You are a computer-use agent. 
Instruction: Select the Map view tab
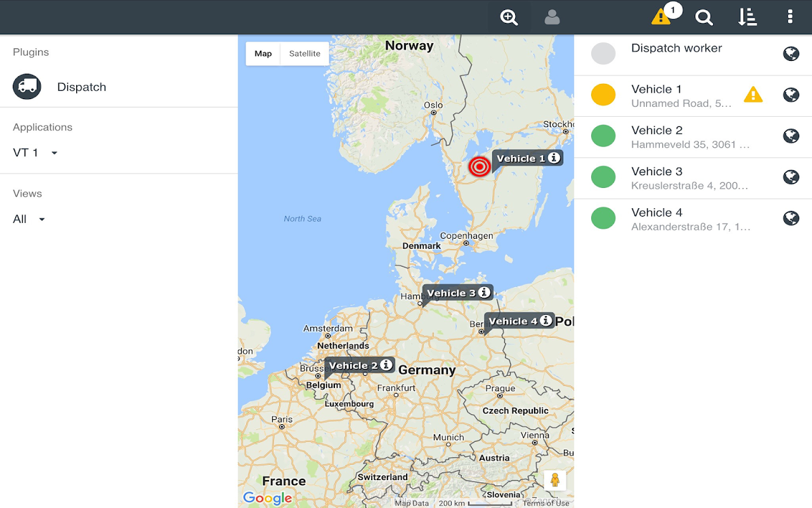click(263, 54)
